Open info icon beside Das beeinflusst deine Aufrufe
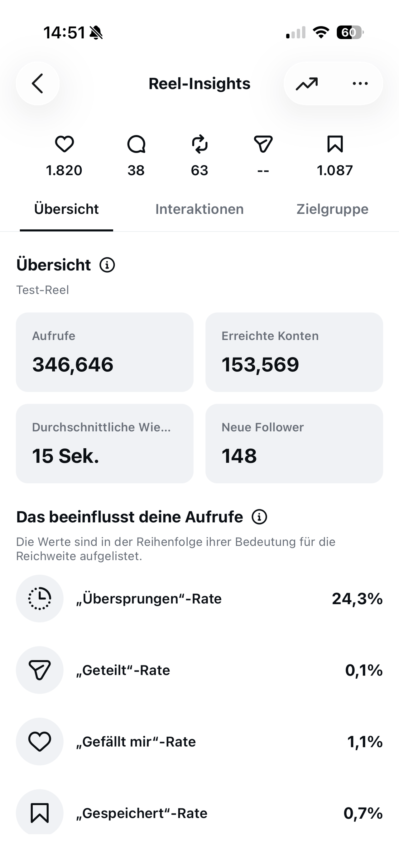399x868 pixels. (x=259, y=517)
